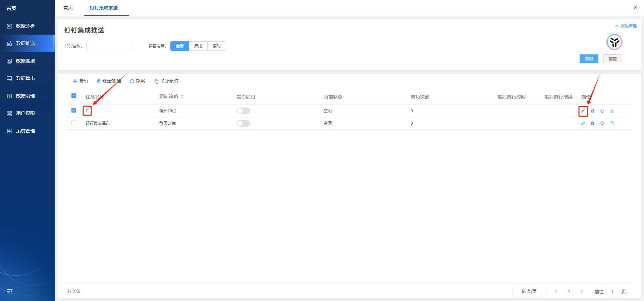Switch to the 首页 tab
The height and width of the screenshot is (301, 644).
coord(68,8)
